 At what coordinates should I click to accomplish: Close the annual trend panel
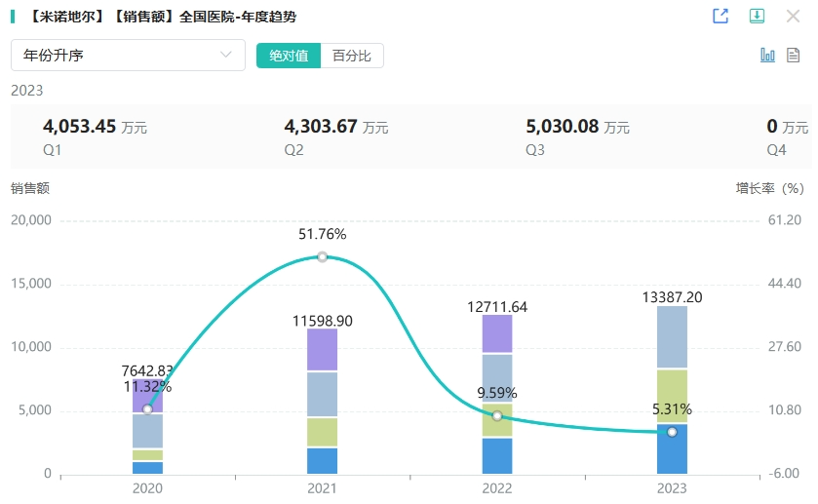click(x=792, y=17)
